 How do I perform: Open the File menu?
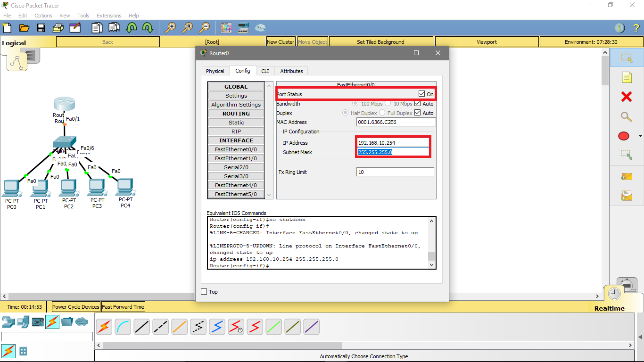[x=7, y=16]
